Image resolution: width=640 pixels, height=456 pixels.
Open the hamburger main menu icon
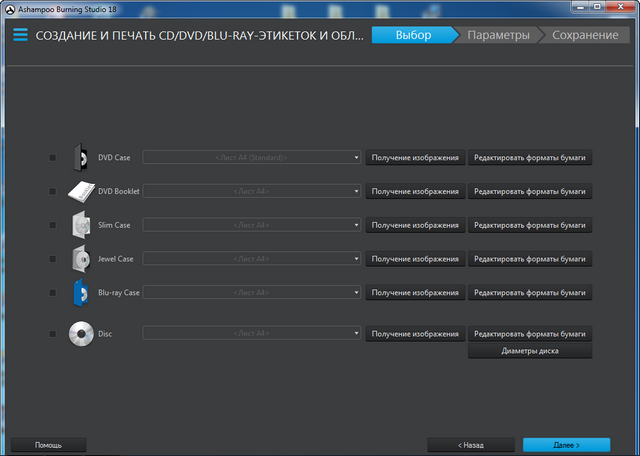point(20,35)
